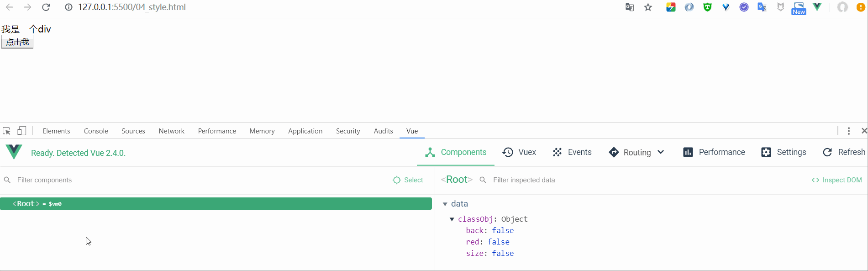Switch to the Events tab
The width and height of the screenshot is (868, 271).
(x=572, y=152)
